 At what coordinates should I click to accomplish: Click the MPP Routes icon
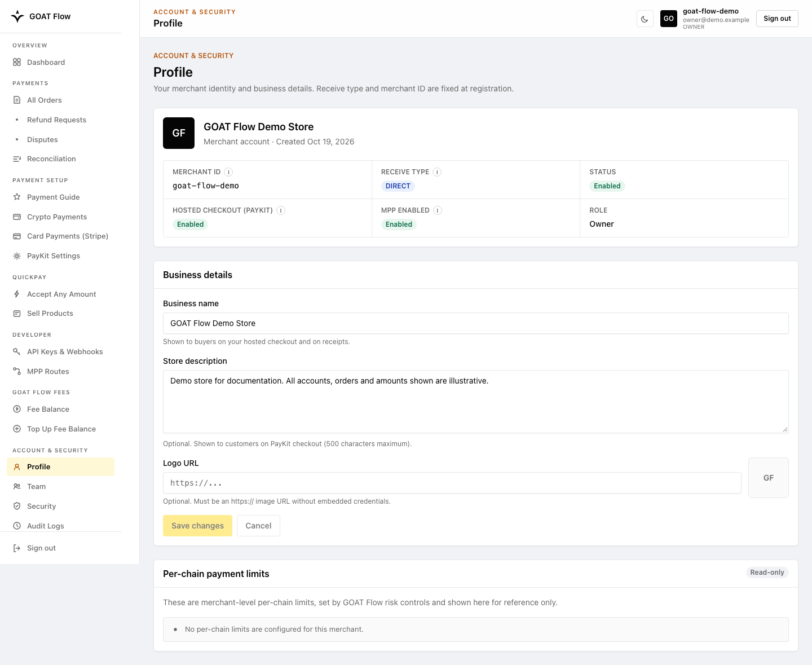click(17, 372)
